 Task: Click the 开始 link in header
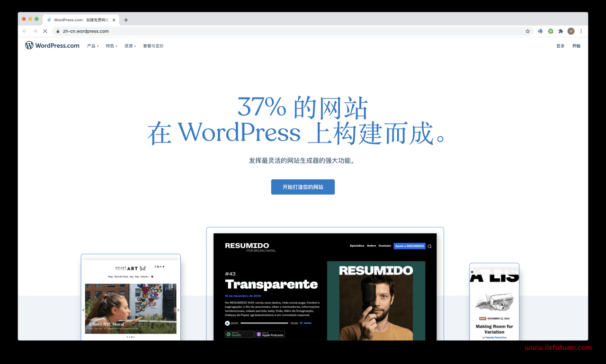576,46
